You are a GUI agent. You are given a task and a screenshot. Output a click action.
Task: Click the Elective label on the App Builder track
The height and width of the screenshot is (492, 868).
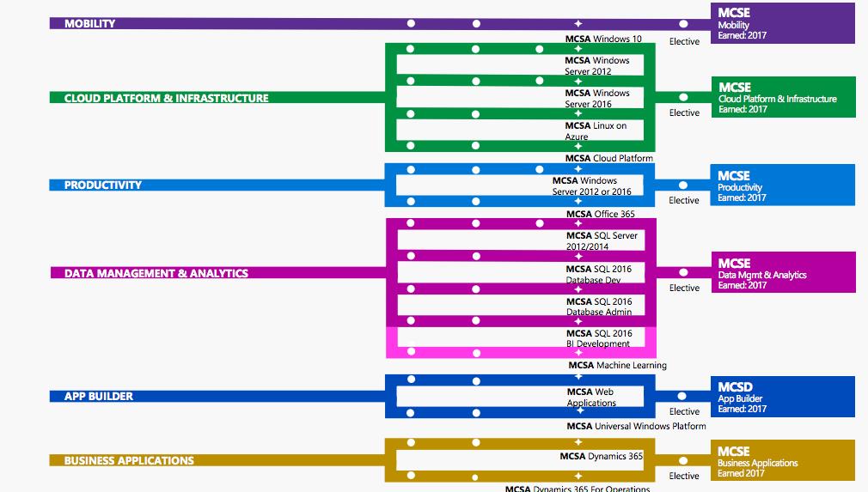(684, 412)
